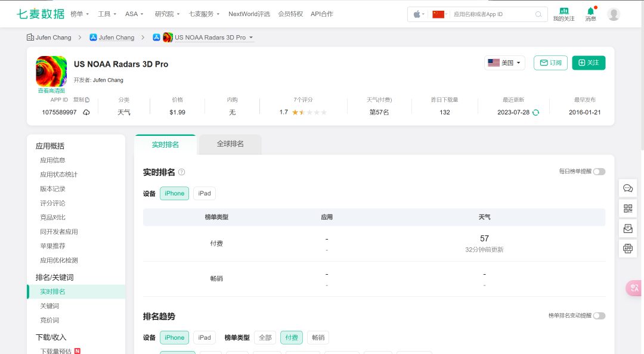This screenshot has height=354, width=644.
Task: Click the App Store icon before Jufen Chang breadcrumb
Action: tap(93, 38)
